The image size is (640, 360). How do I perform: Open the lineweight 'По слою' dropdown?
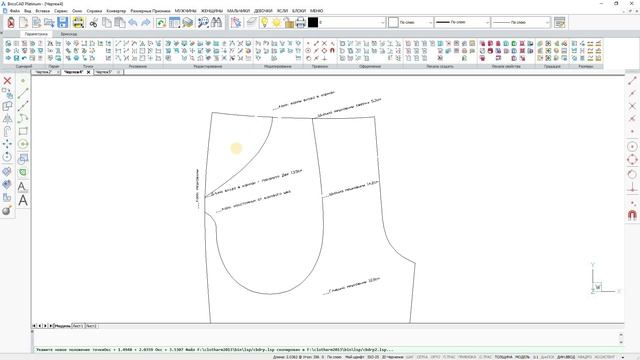[462, 22]
